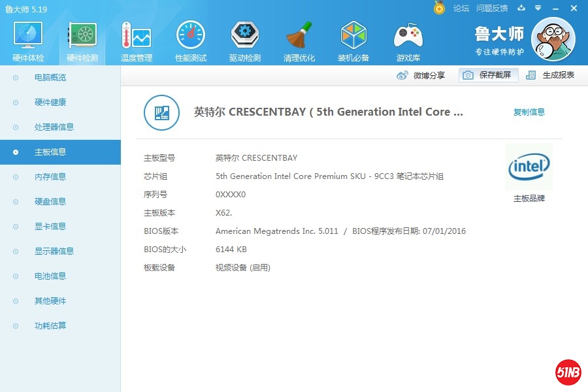Click the gold medal icon in title bar

pyautogui.click(x=439, y=7)
